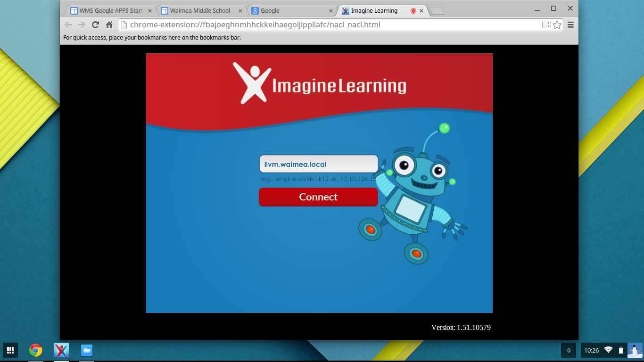Open the home page via the house icon
644x362 pixels.
109,25
